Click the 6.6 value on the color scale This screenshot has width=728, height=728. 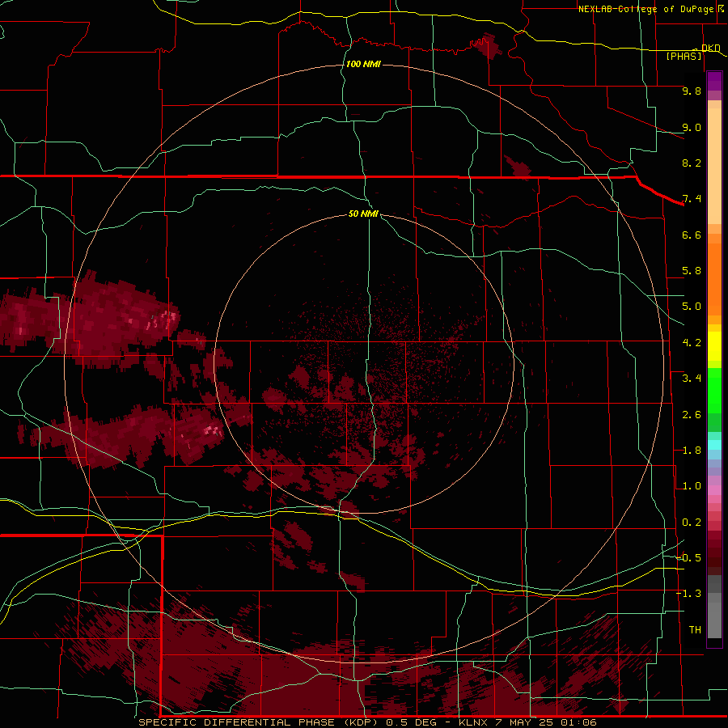(x=692, y=235)
